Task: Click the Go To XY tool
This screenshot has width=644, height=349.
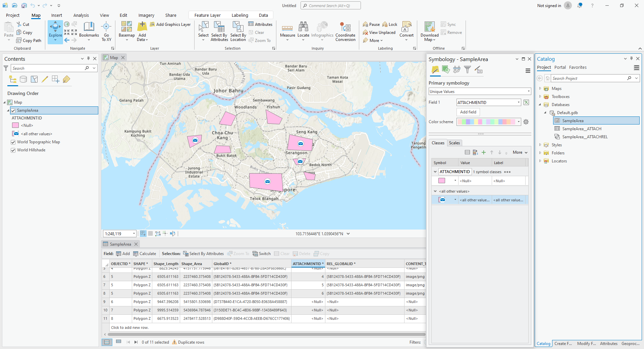Action: pos(106,31)
